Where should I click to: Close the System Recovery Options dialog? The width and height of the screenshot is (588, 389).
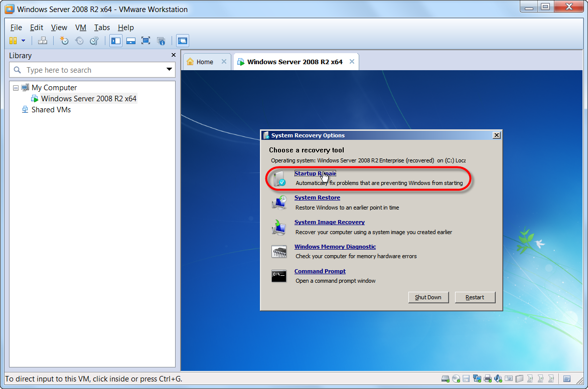click(497, 135)
